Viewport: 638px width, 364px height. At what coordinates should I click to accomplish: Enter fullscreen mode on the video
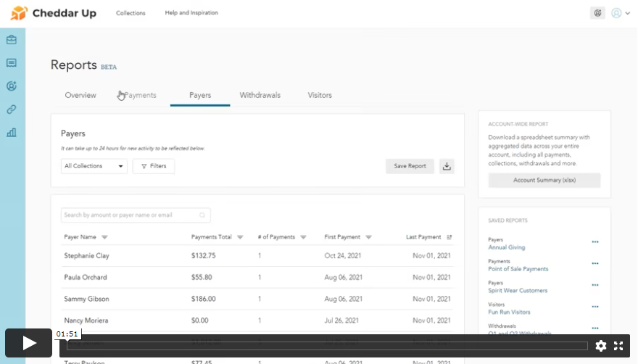(x=618, y=346)
